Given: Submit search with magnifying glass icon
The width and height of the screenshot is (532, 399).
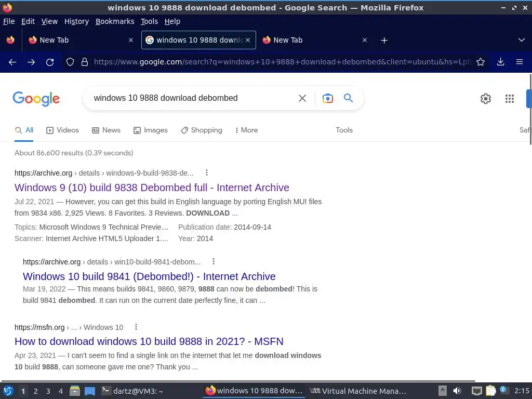Looking at the screenshot, I should point(349,98).
